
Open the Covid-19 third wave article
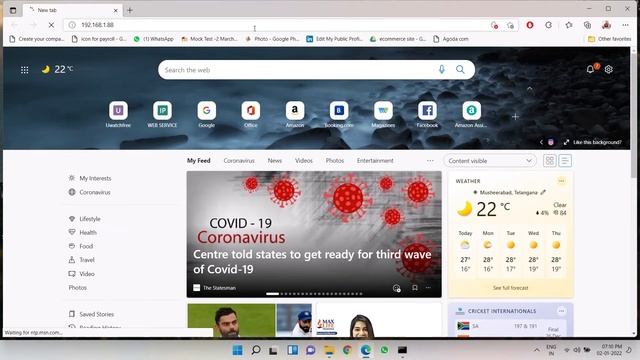pos(314,234)
